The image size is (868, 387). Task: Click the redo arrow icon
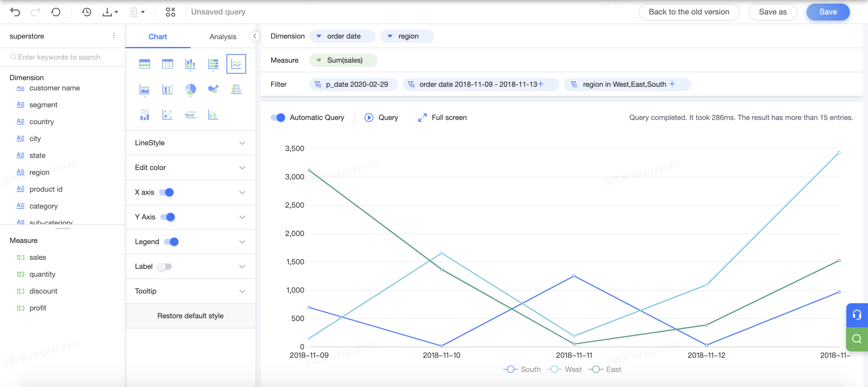coord(35,12)
